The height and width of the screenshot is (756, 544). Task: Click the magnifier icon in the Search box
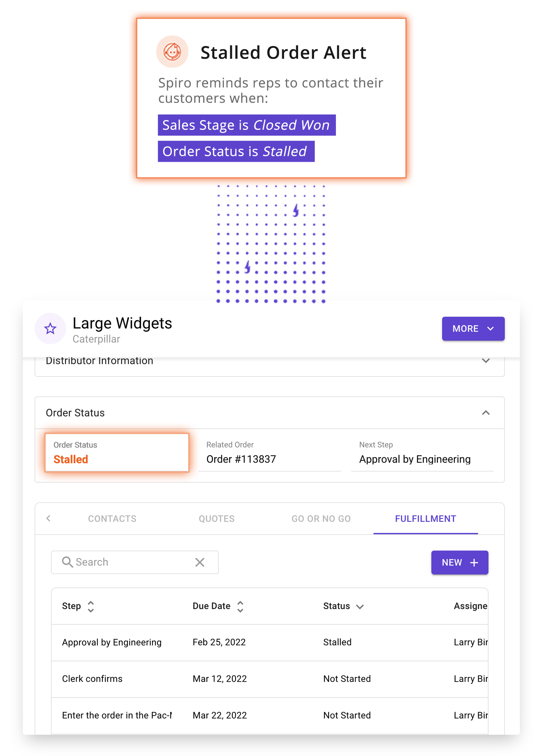click(67, 562)
